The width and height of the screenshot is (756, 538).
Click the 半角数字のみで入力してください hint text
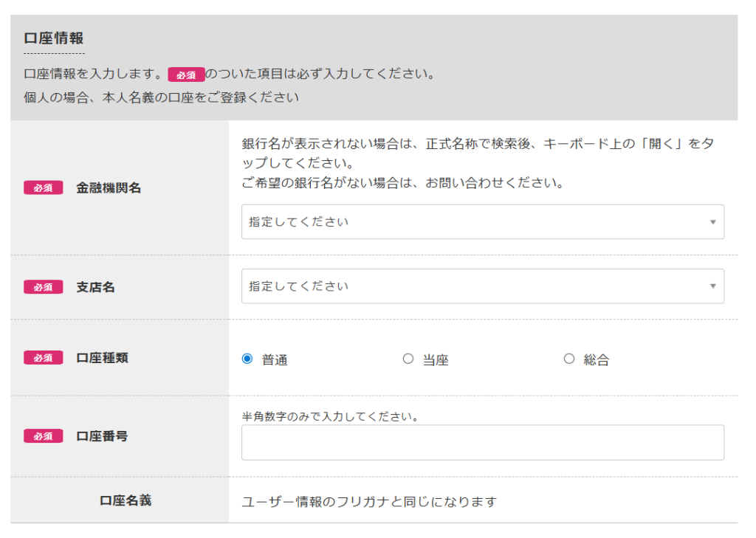[x=331, y=417]
